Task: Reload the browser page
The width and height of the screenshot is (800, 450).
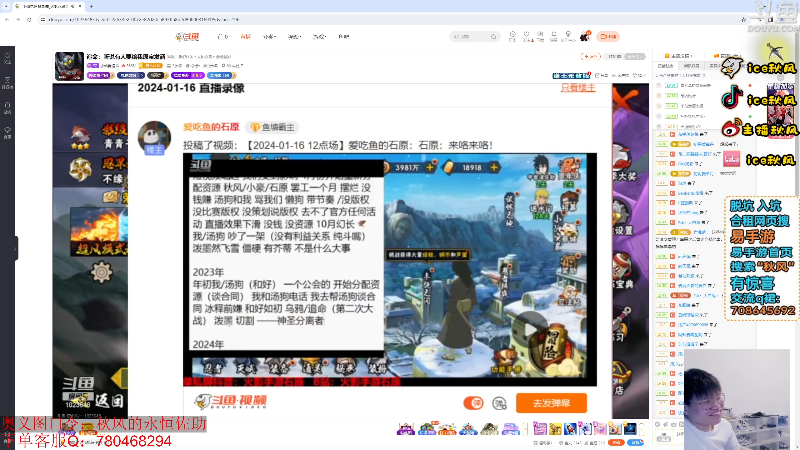Action: click(x=29, y=19)
